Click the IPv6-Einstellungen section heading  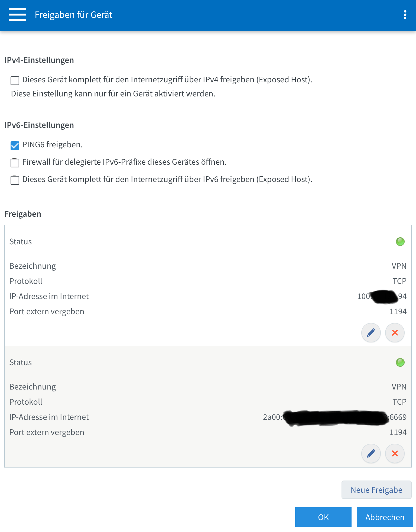[x=39, y=125]
